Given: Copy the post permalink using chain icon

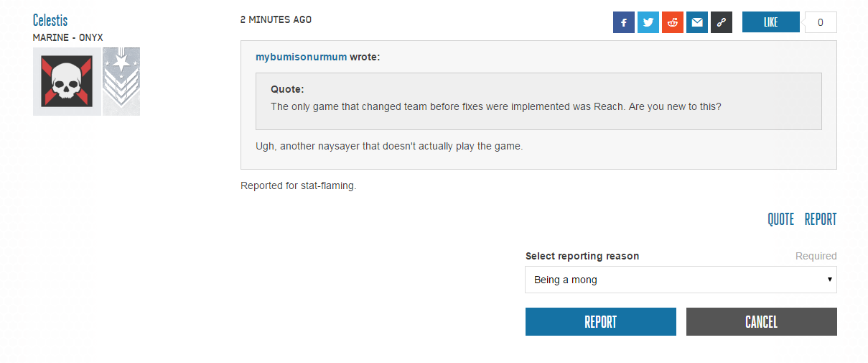Looking at the screenshot, I should (x=722, y=22).
